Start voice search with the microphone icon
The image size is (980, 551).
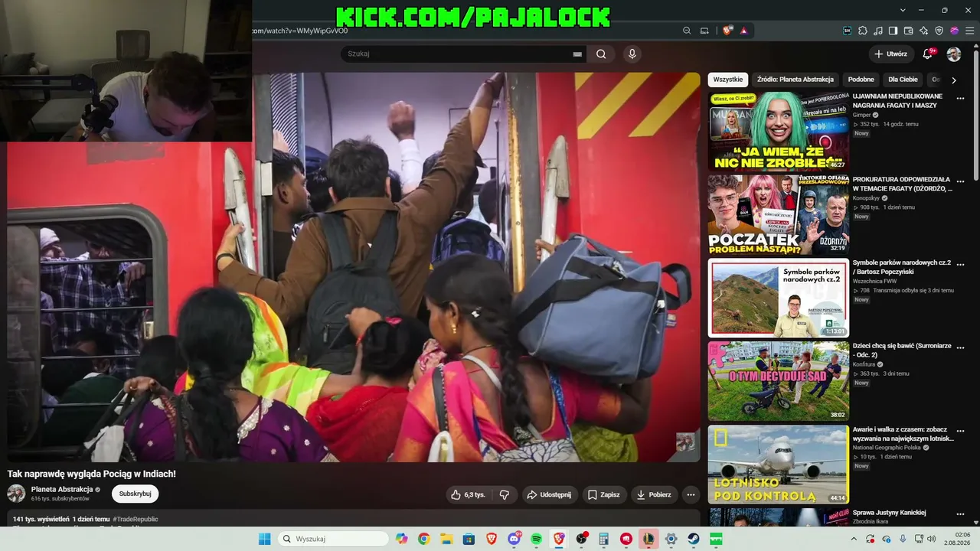tap(632, 54)
